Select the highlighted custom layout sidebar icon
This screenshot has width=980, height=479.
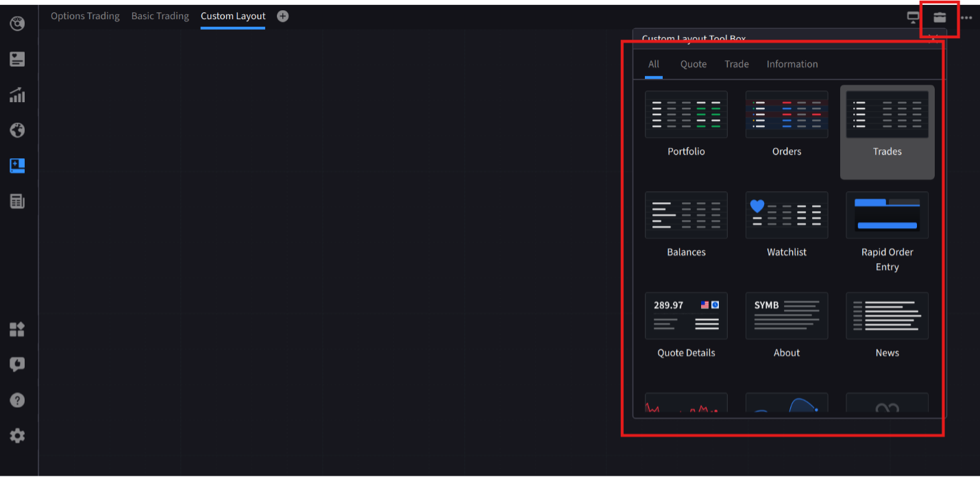17,165
